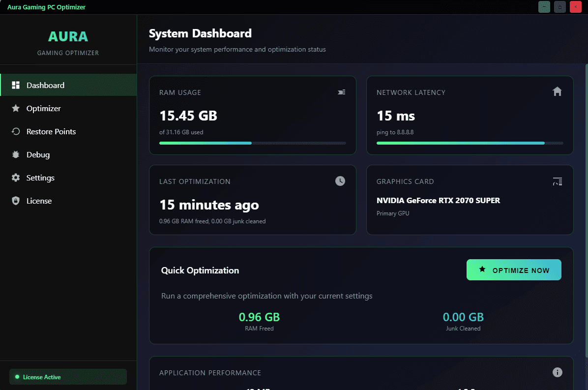The width and height of the screenshot is (588, 390).
Task: Click the memory icon on the RAM Usage card
Action: [342, 92]
